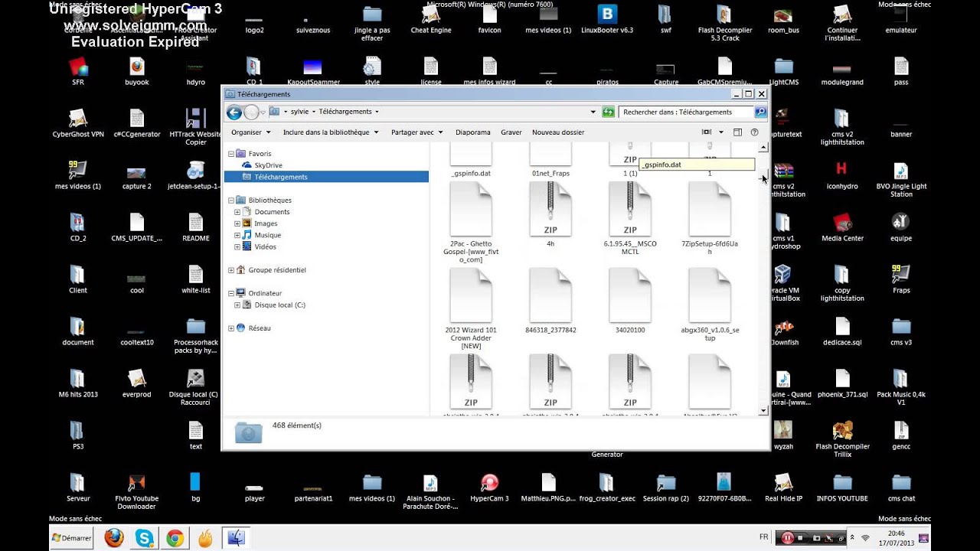The image size is (980, 551).
Task: Open Inclure dans la bibliothèque dropdown
Action: [x=331, y=132]
